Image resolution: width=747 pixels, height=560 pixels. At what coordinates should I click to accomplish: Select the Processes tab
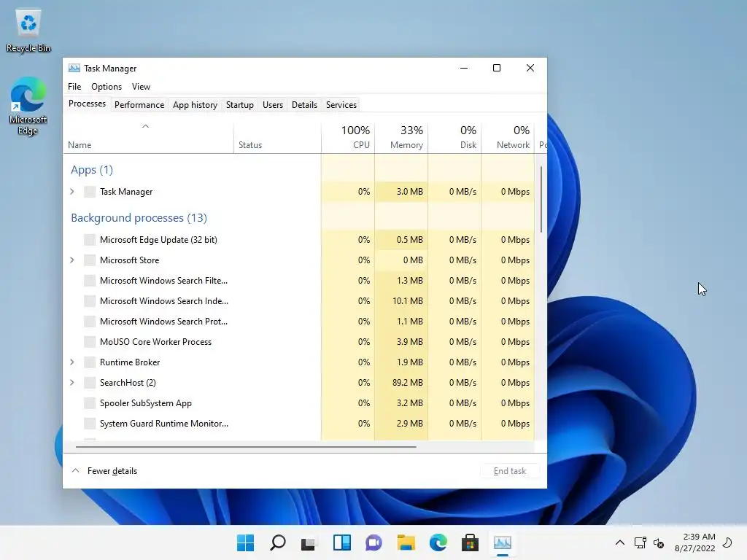[88, 104]
